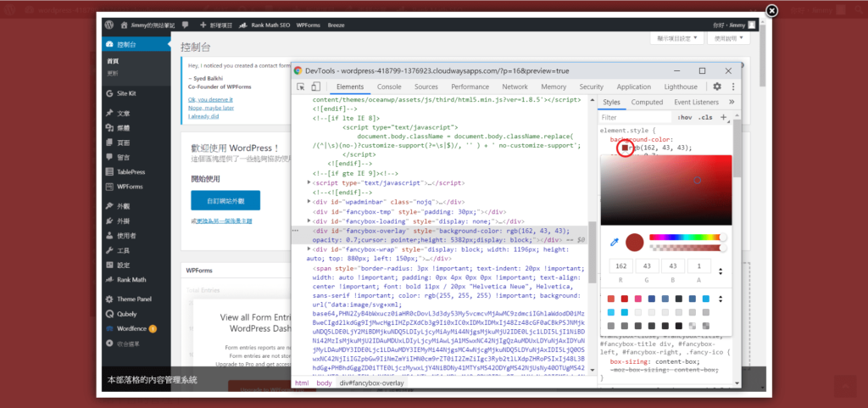Open the 使用說明 help dropdown
Screen dimensions: 868x408
point(728,38)
